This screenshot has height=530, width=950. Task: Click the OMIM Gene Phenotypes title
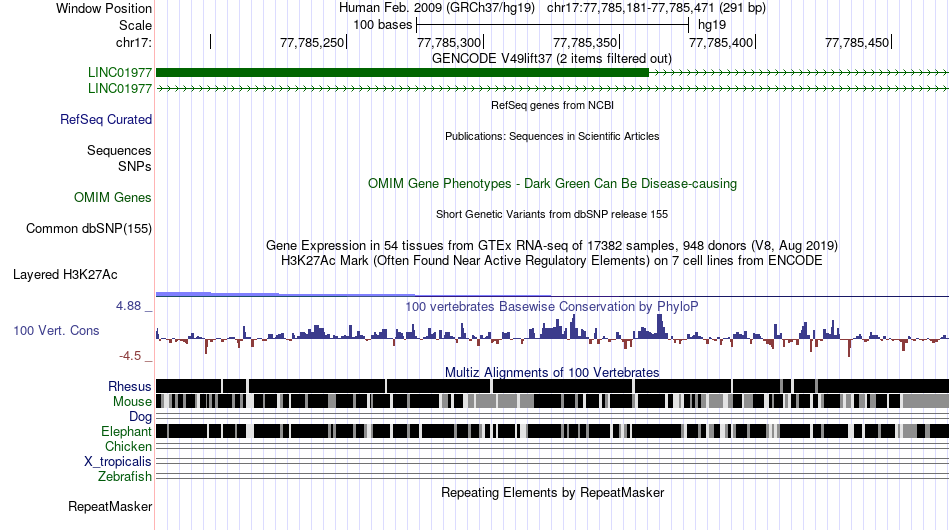(552, 184)
